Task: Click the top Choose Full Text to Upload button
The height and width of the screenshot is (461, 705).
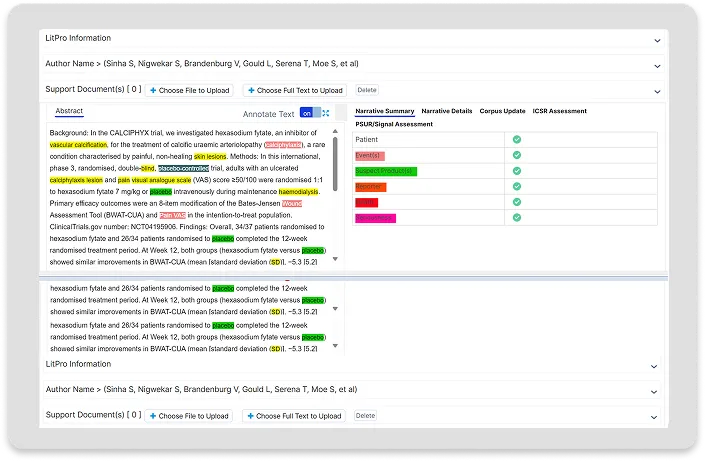Action: coord(295,90)
